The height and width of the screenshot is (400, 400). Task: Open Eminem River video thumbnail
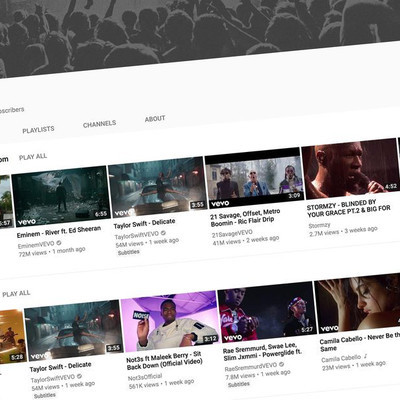coord(61,196)
